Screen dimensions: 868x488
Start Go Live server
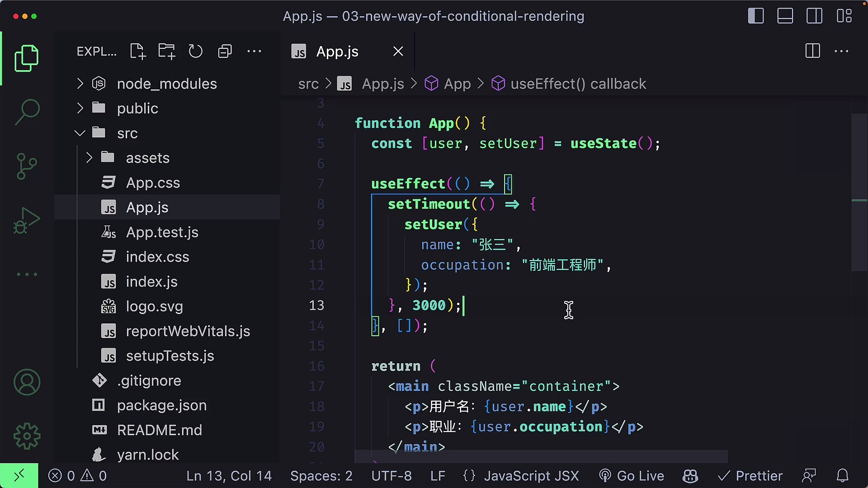click(x=632, y=476)
